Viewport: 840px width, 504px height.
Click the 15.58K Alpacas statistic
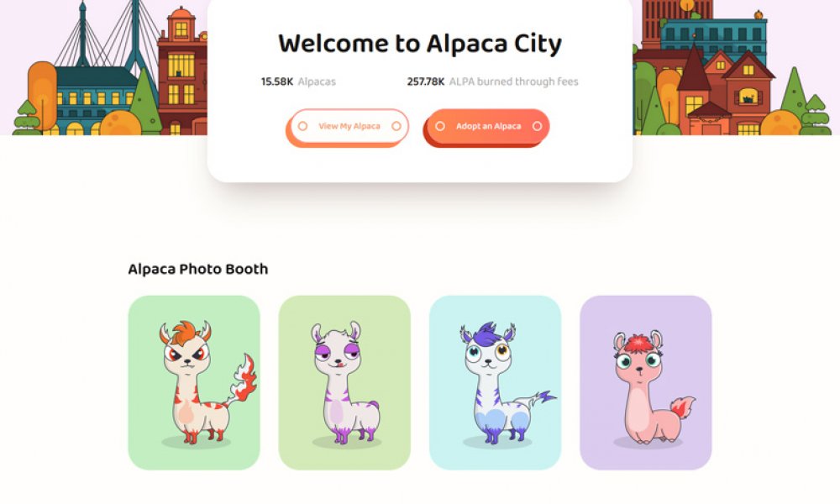pyautogui.click(x=298, y=81)
